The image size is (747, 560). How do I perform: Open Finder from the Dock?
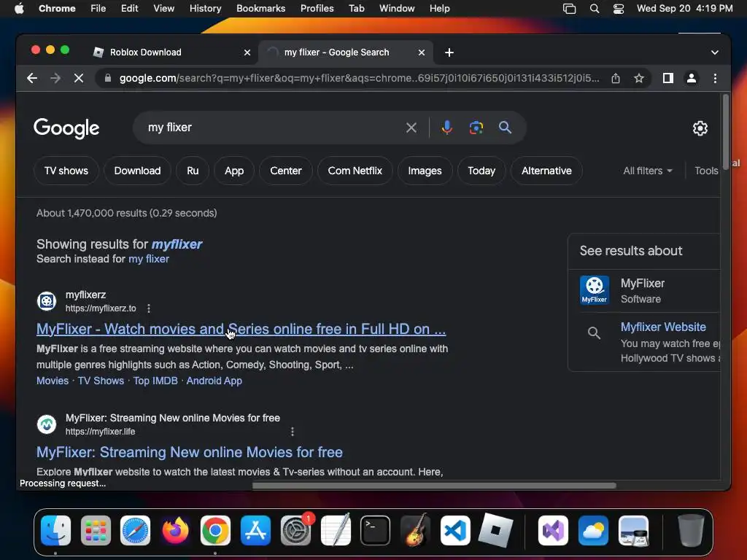point(55,531)
